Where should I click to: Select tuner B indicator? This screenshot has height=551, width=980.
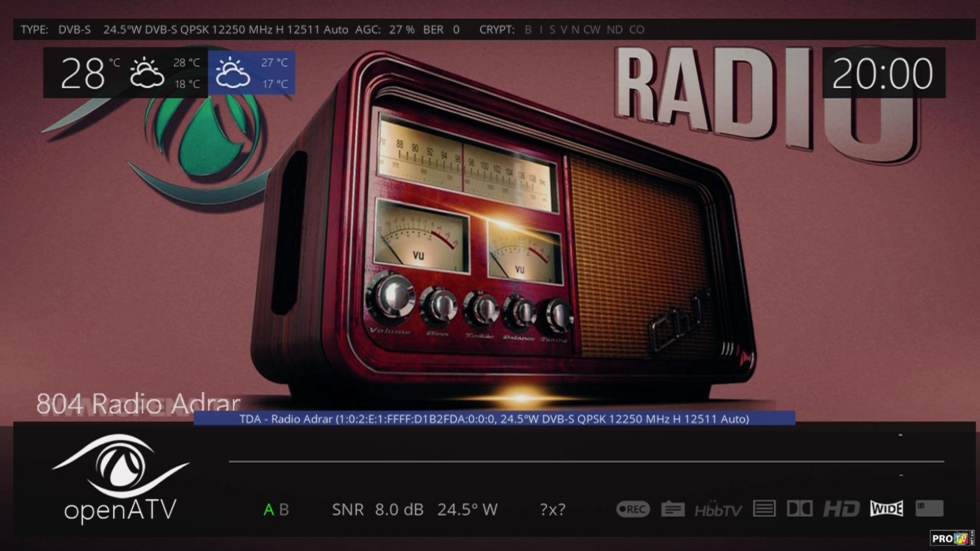coord(284,510)
